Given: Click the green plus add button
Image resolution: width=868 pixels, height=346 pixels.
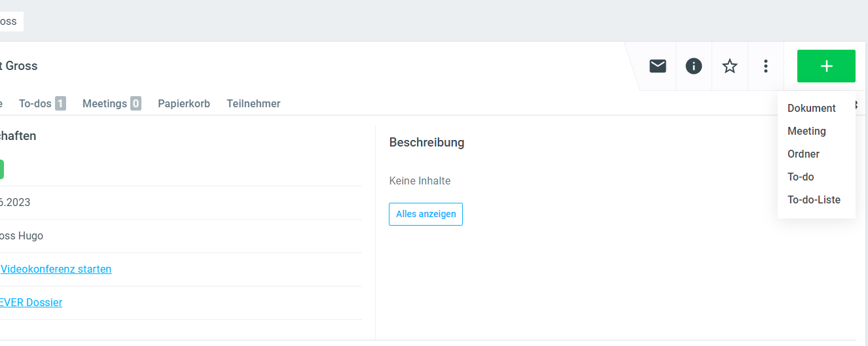Looking at the screenshot, I should point(826,66).
